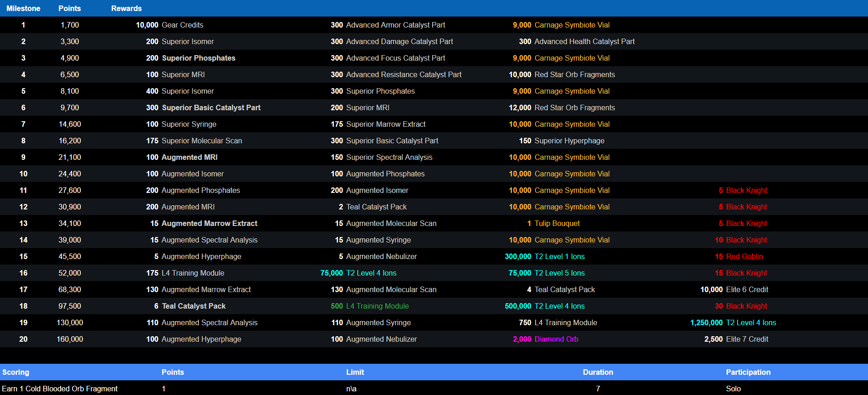Click the Rewards column header
The image size is (868, 395).
click(126, 8)
